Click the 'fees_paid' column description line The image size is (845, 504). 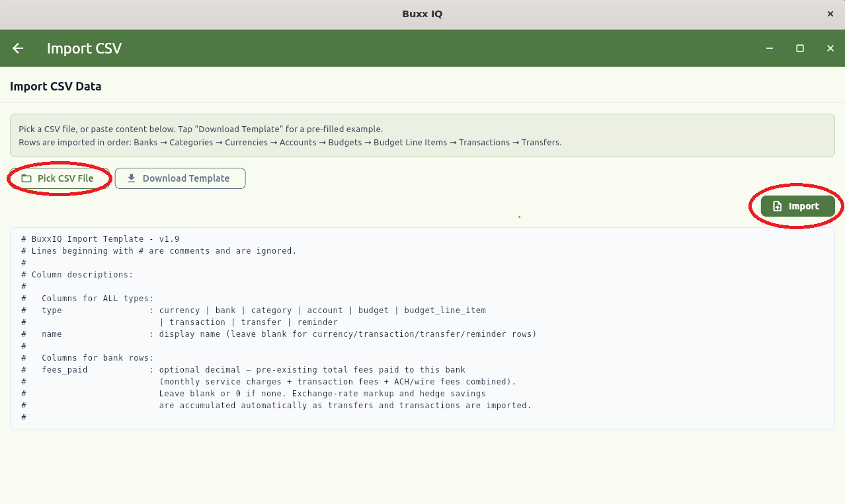point(243,370)
